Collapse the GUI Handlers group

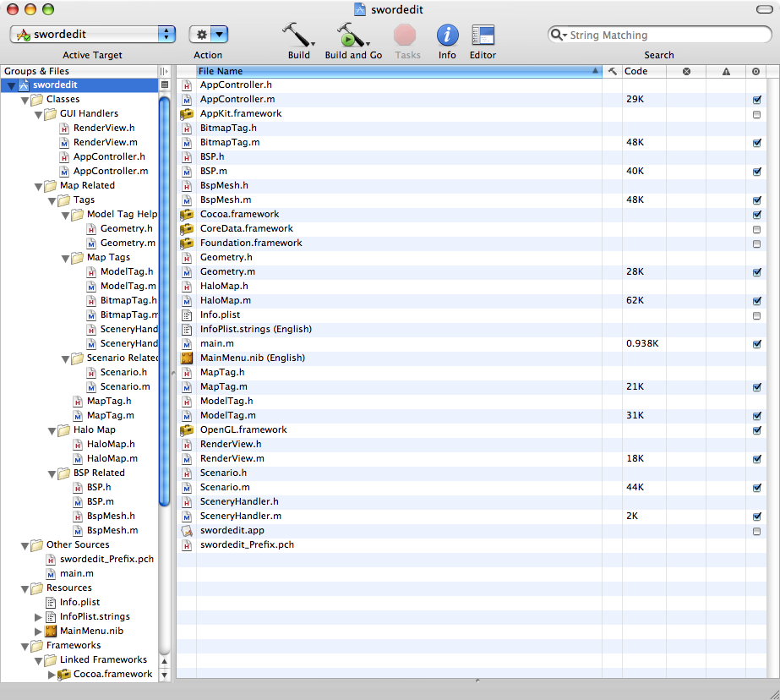(38, 115)
